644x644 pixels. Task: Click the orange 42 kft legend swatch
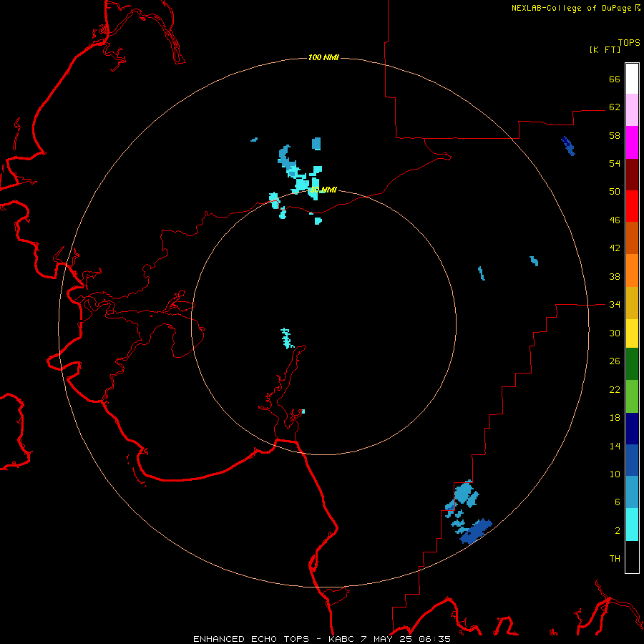(632, 270)
